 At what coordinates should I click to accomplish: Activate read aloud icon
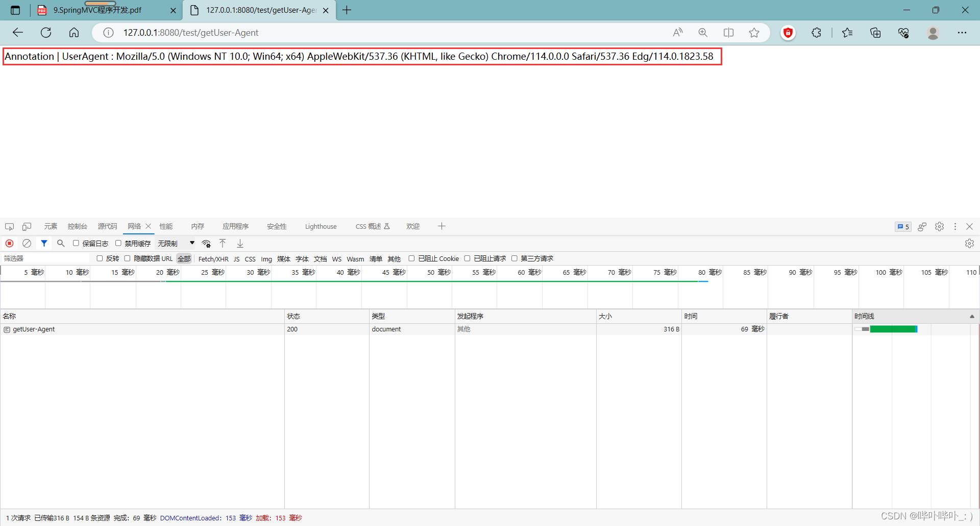point(678,33)
